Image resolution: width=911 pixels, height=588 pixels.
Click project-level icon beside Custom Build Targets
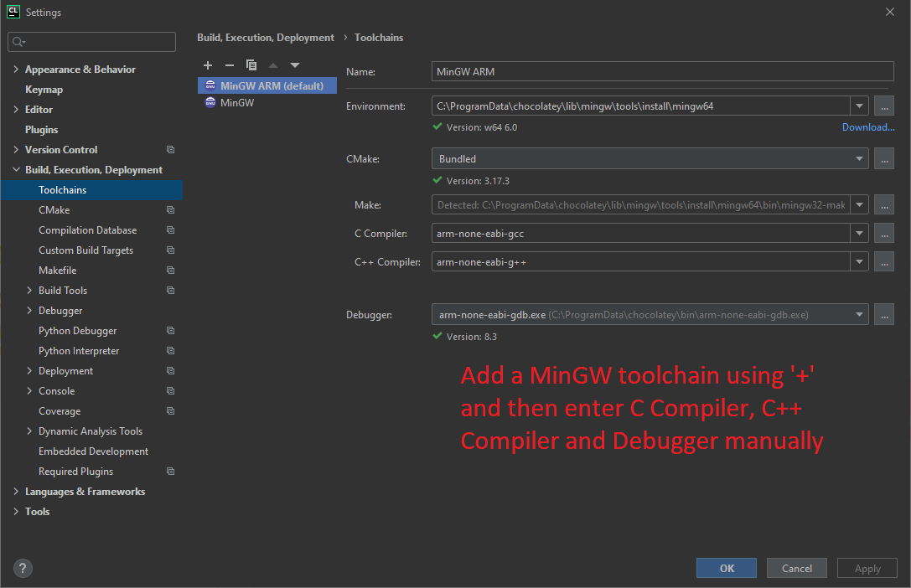point(170,250)
